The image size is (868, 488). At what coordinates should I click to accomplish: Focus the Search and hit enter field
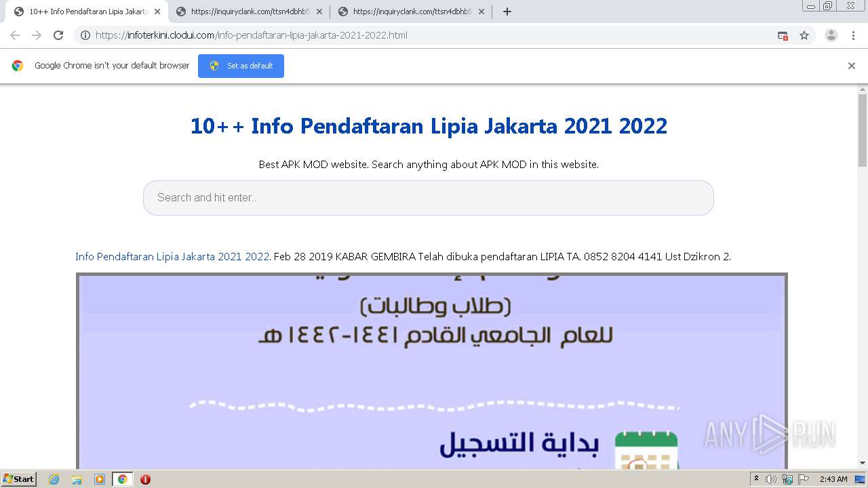pos(429,198)
